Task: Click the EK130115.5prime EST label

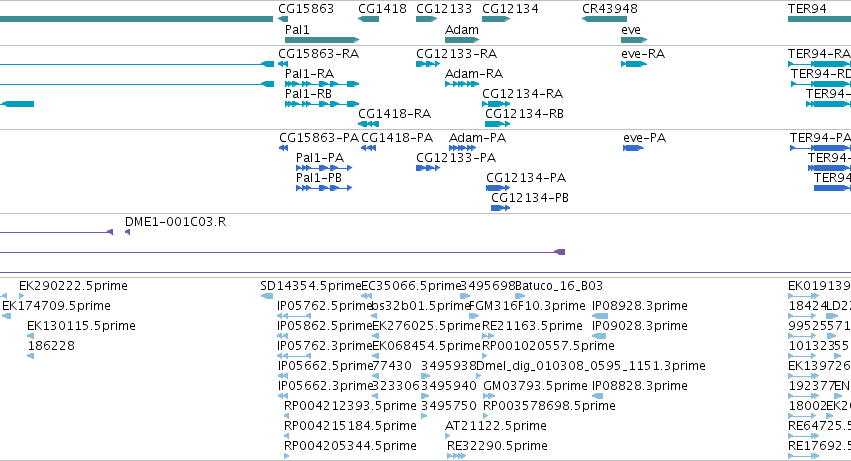Action: 81,326
